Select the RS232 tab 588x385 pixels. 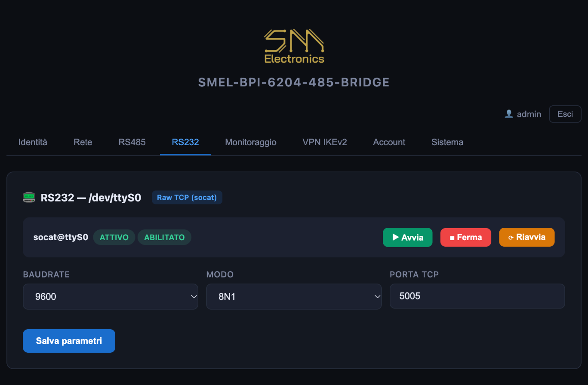(x=185, y=142)
